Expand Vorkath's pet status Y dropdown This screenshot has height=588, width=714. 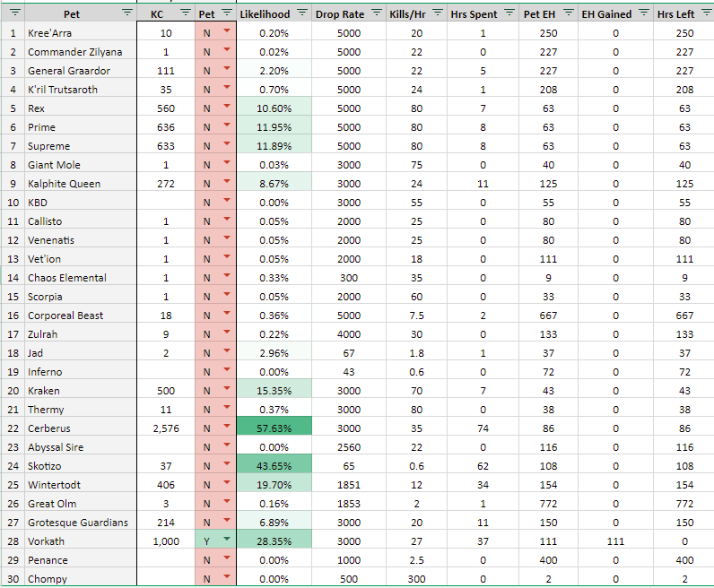point(226,541)
